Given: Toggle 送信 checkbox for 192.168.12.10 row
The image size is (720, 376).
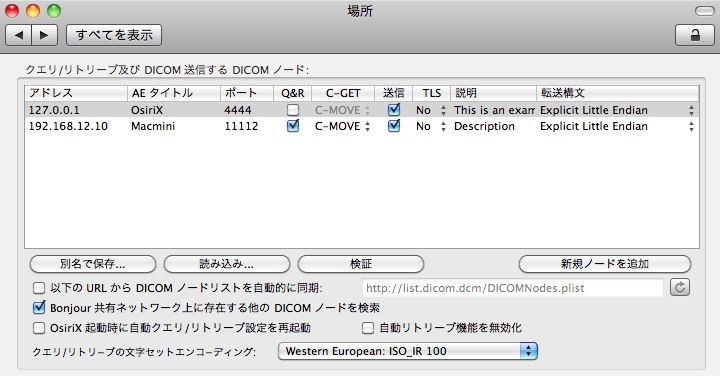Looking at the screenshot, I should pos(394,126).
